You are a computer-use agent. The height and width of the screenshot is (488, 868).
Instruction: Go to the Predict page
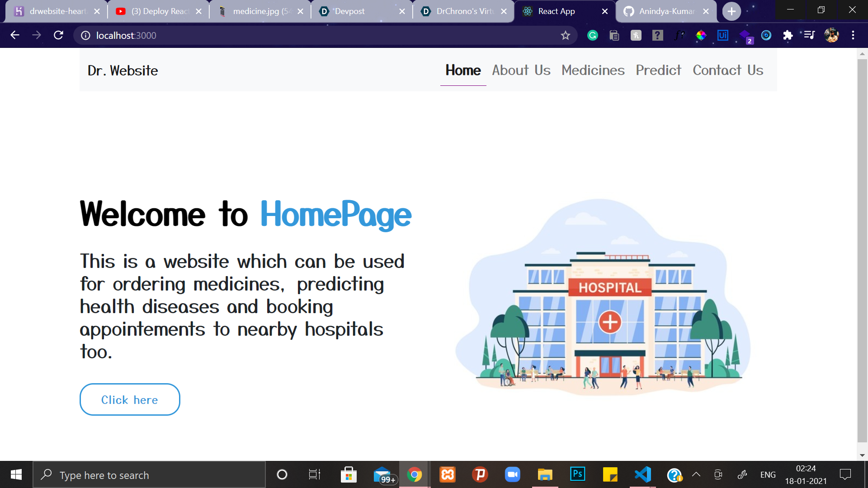[658, 70]
